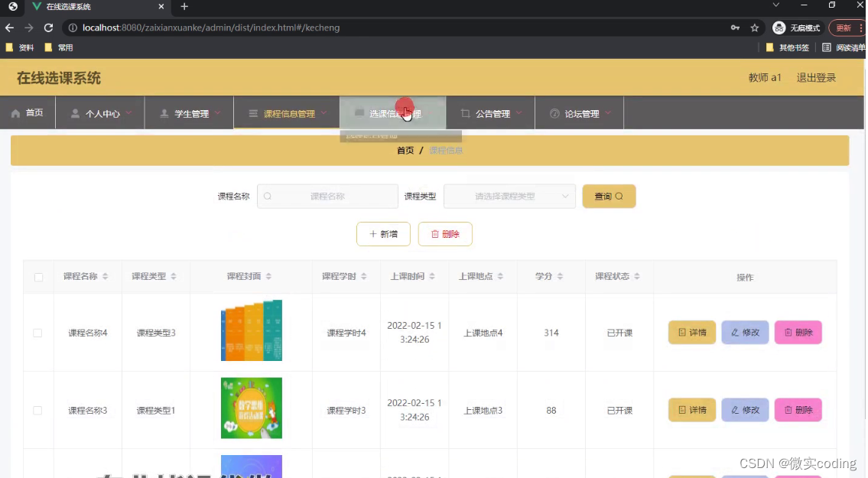
Task: Click the 学生管理 student management icon
Action: (x=164, y=112)
